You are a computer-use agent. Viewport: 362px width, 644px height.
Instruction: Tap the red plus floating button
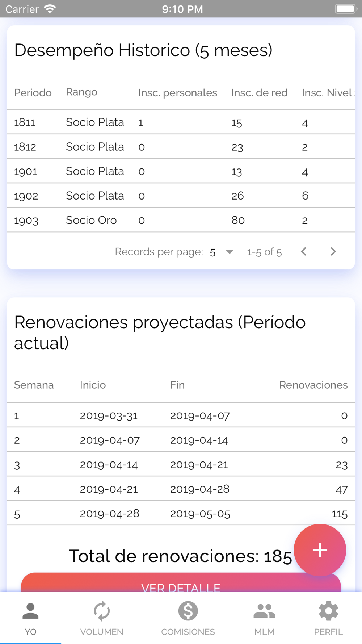point(320,550)
